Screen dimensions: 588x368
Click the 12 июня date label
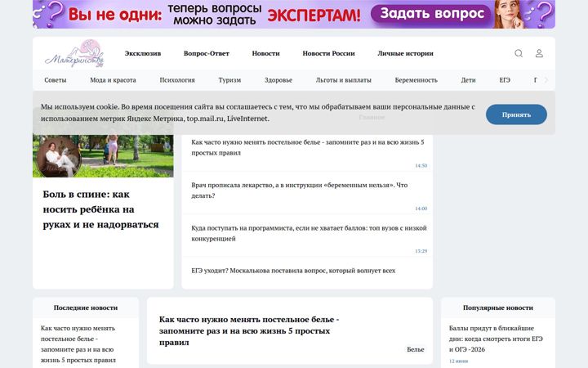[x=459, y=361]
